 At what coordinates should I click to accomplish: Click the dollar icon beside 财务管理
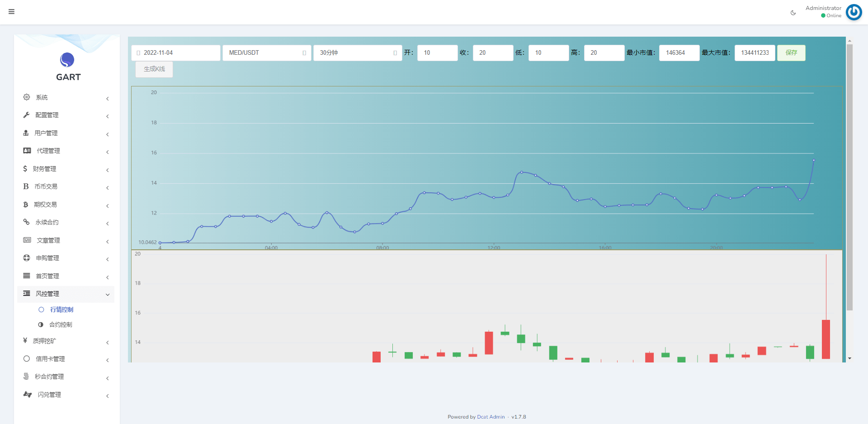tap(25, 169)
